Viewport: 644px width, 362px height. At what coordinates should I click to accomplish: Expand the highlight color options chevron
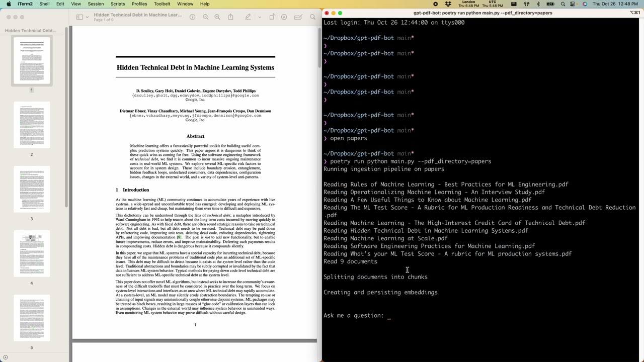(260, 17)
